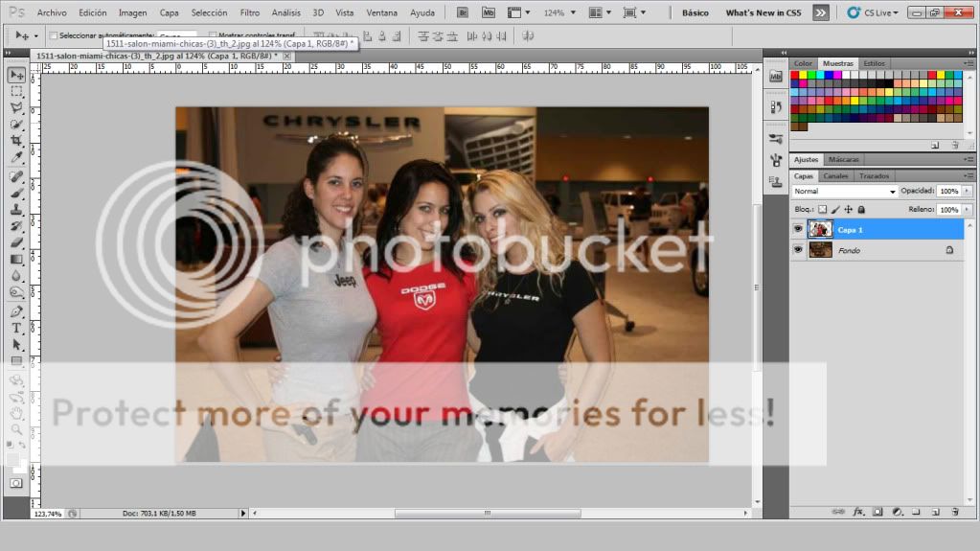Pick the yellow swatch in top row
This screenshot has height=551, width=980.
(x=803, y=75)
